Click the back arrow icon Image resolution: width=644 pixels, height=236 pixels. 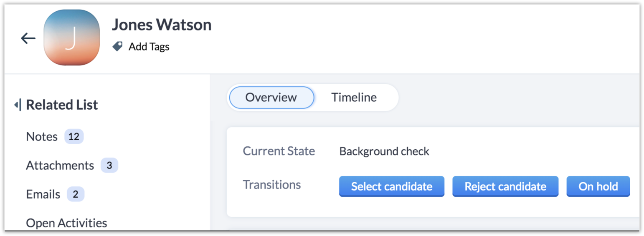click(28, 38)
